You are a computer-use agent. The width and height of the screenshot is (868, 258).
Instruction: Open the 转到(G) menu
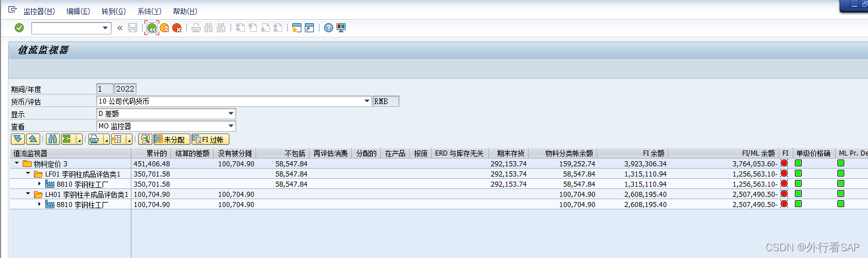click(113, 11)
